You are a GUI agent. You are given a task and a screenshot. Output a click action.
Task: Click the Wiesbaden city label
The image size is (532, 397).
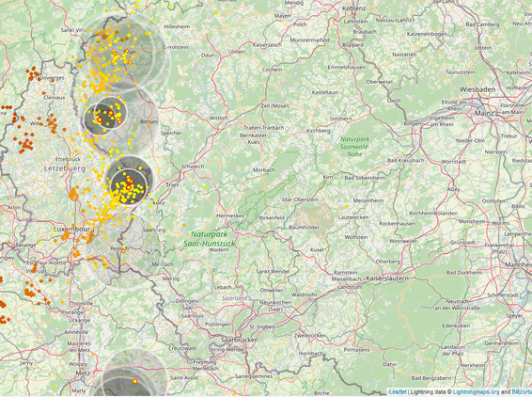pos(477,89)
